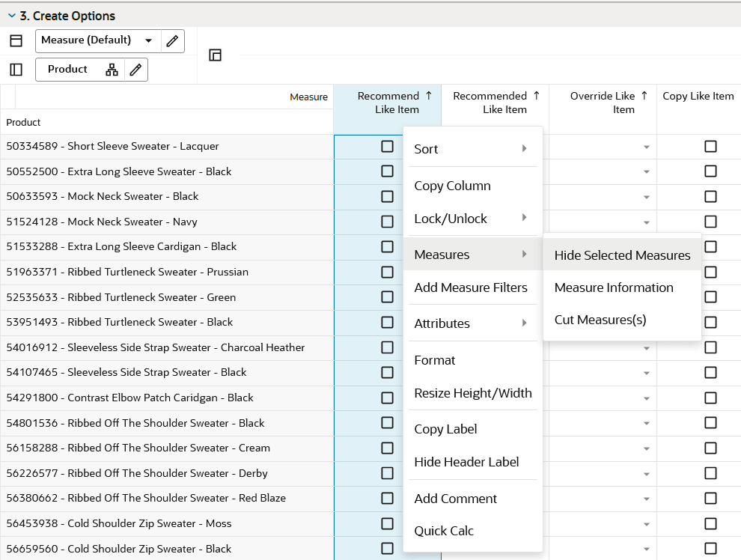This screenshot has height=560, width=741.
Task: Click the sort arrow on Override Like Item header
Action: click(x=642, y=95)
